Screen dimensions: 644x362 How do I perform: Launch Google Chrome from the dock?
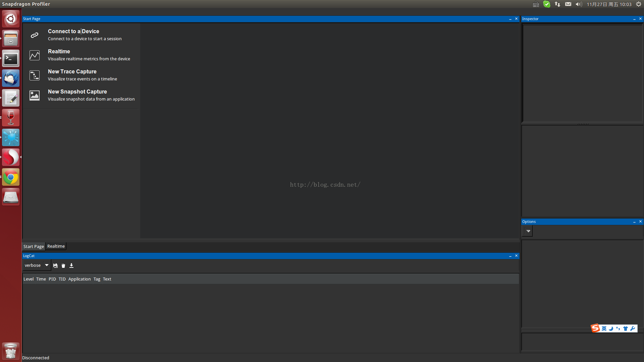tap(11, 177)
